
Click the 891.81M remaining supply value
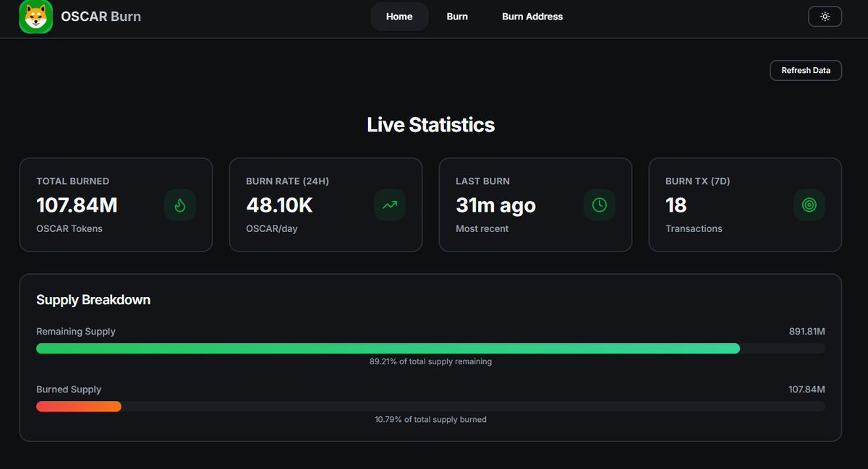(807, 332)
